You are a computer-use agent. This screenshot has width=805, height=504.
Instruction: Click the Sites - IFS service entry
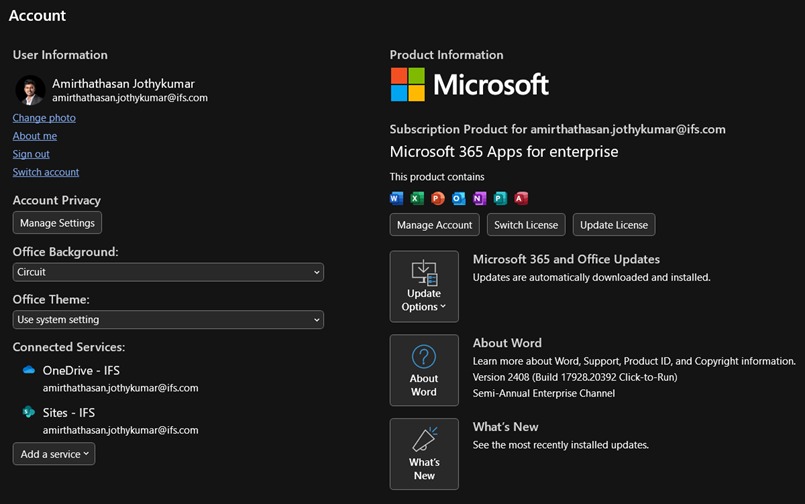pyautogui.click(x=69, y=413)
